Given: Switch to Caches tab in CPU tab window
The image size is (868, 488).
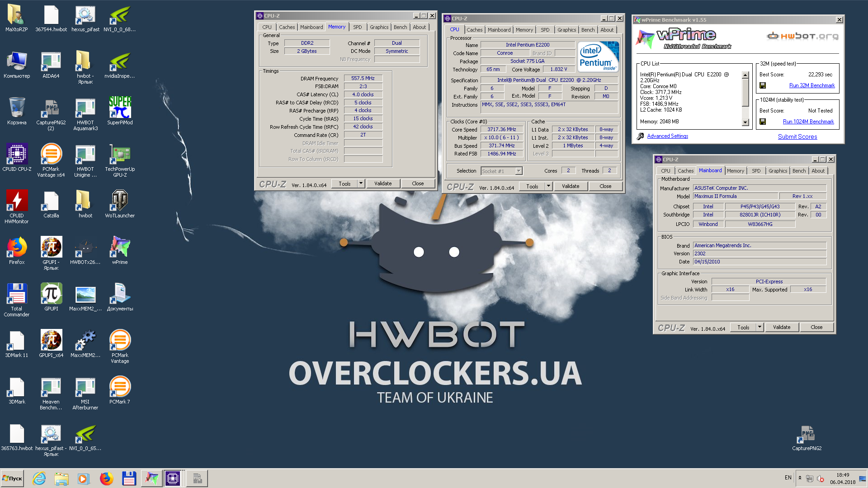Looking at the screenshot, I should click(474, 30).
